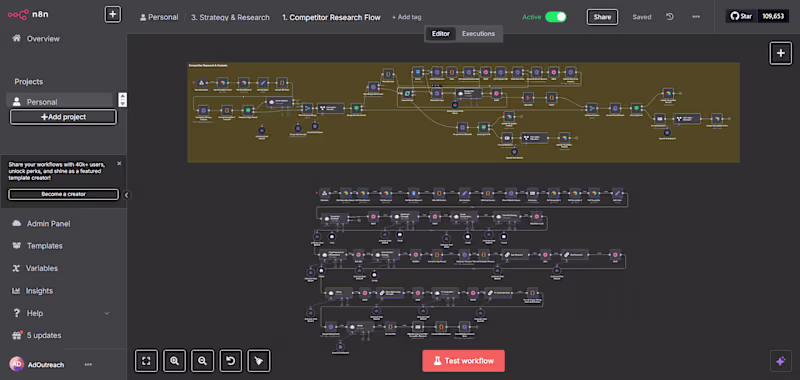Click the Personal breadcrumb link

(x=163, y=17)
